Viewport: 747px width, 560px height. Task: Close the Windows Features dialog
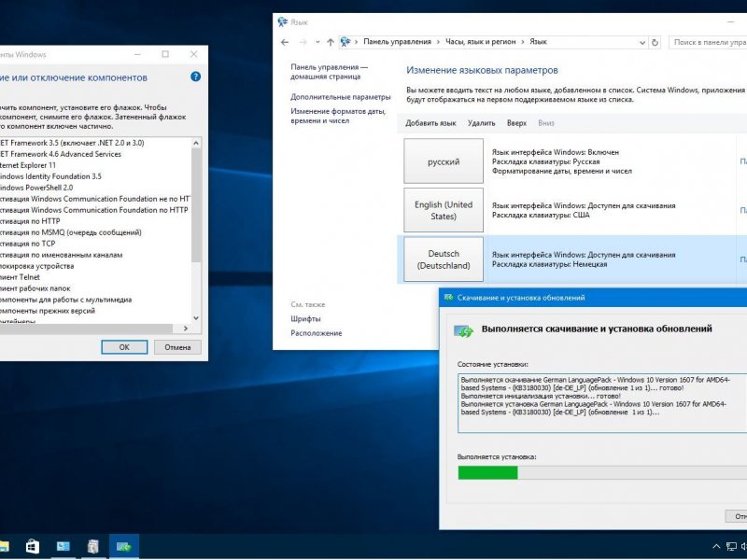pyautogui.click(x=193, y=54)
